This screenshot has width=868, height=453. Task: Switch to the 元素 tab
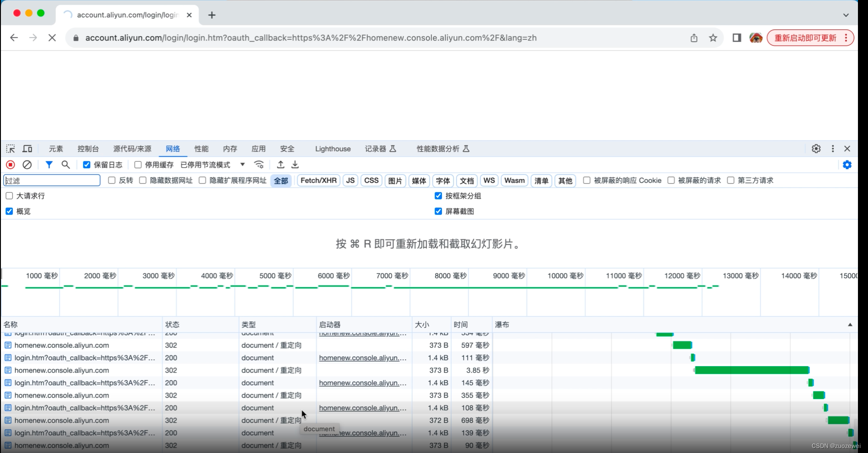pos(56,149)
